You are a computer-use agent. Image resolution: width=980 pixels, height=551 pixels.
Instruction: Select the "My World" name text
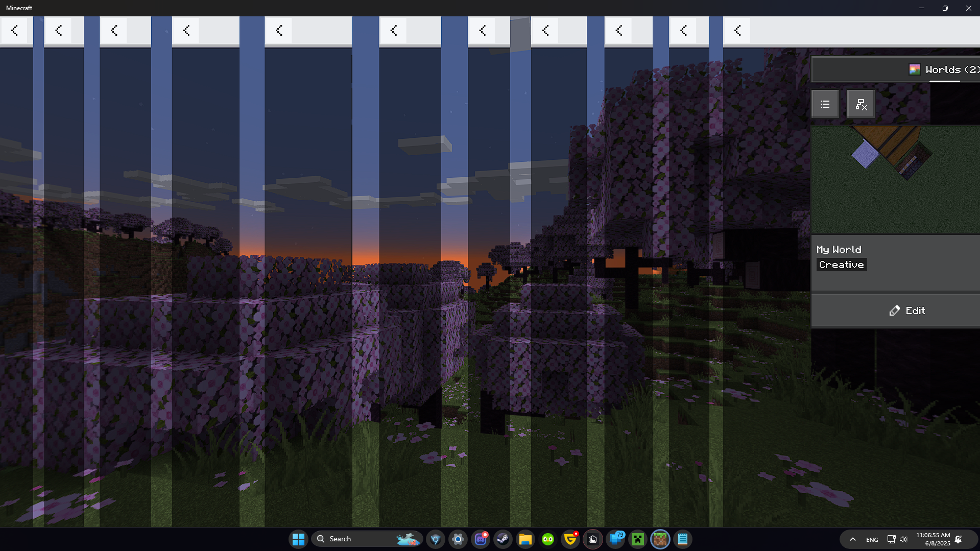tap(839, 249)
